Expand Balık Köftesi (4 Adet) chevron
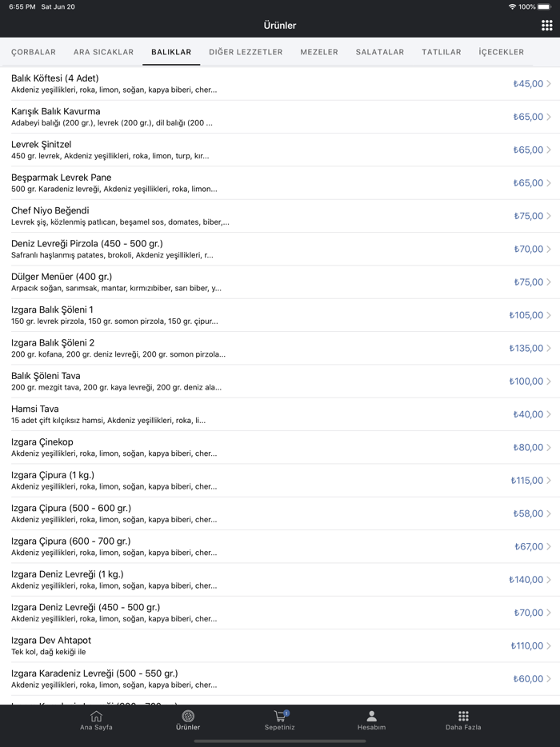The image size is (560, 747). coord(549,84)
